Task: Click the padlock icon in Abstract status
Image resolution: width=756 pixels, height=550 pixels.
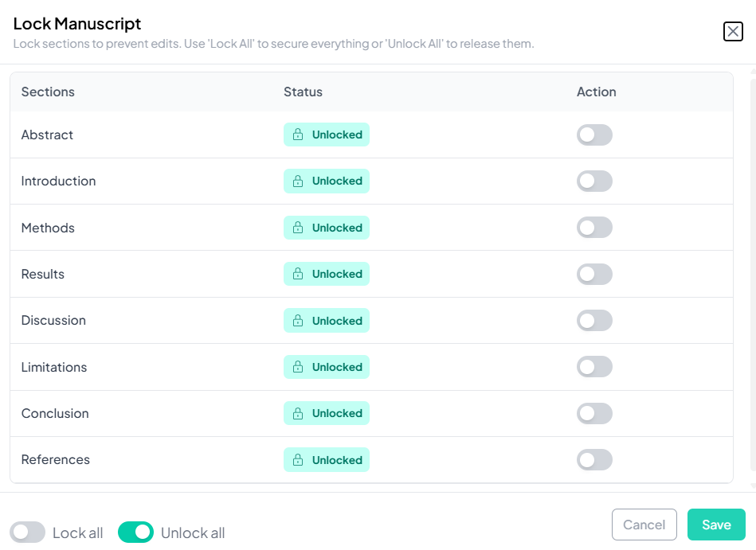Action: (298, 135)
